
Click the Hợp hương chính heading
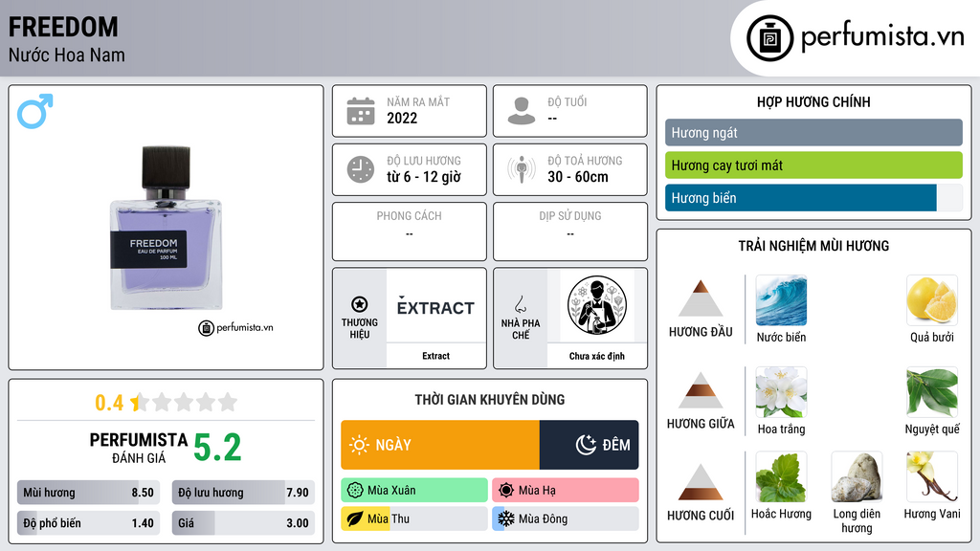[x=813, y=101]
